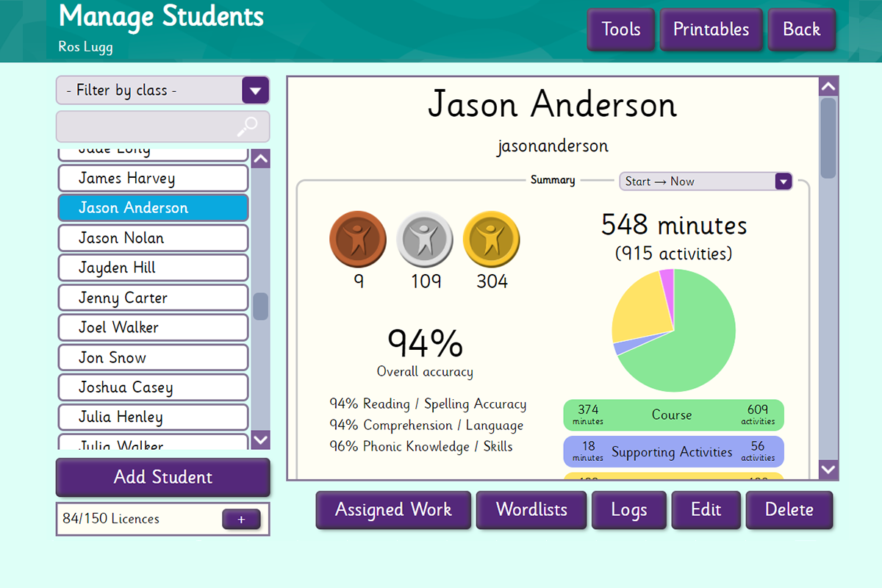The image size is (882, 588).
Task: Open Assigned Work for Jason Anderson
Action: (393, 510)
